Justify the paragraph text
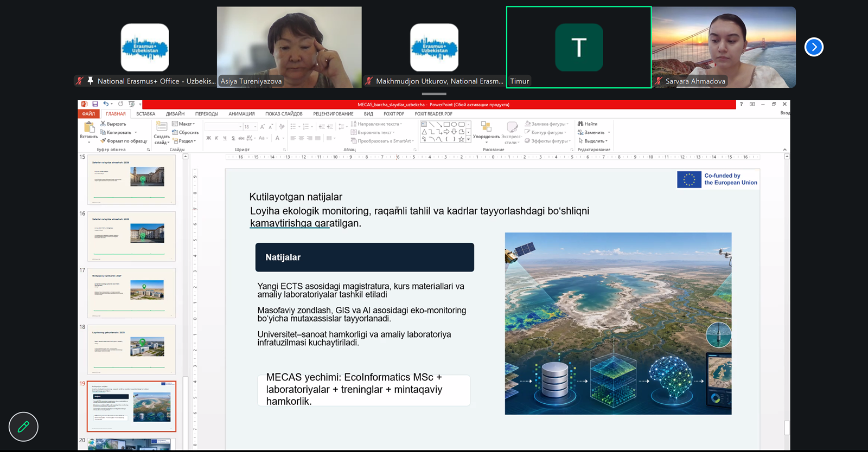 pyautogui.click(x=317, y=138)
